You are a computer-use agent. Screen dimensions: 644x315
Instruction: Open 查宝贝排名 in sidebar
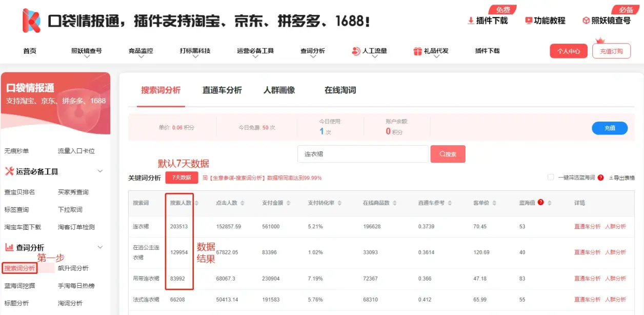[x=20, y=192]
